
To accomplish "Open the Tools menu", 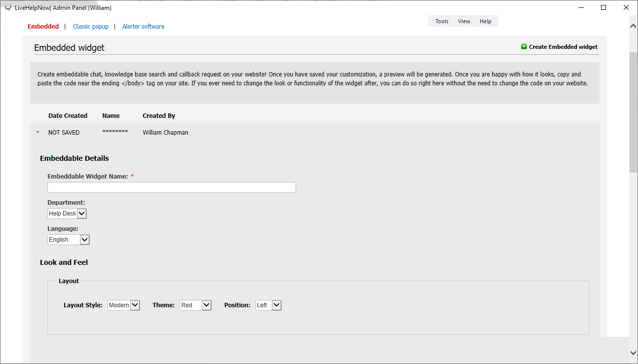I will (442, 21).
